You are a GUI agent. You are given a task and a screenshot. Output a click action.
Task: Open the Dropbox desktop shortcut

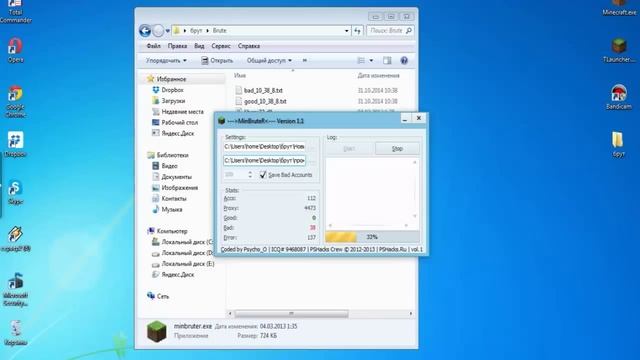tap(15, 144)
